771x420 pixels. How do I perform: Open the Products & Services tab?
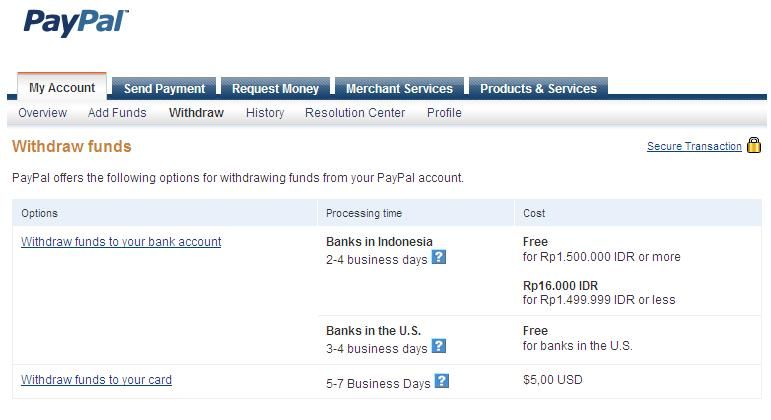tap(538, 88)
